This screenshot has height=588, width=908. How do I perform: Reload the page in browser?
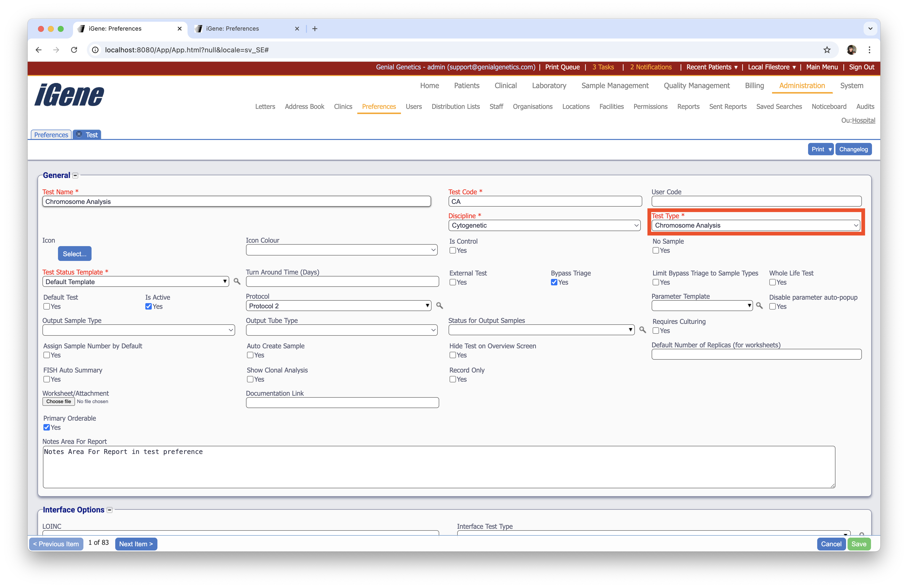(74, 50)
